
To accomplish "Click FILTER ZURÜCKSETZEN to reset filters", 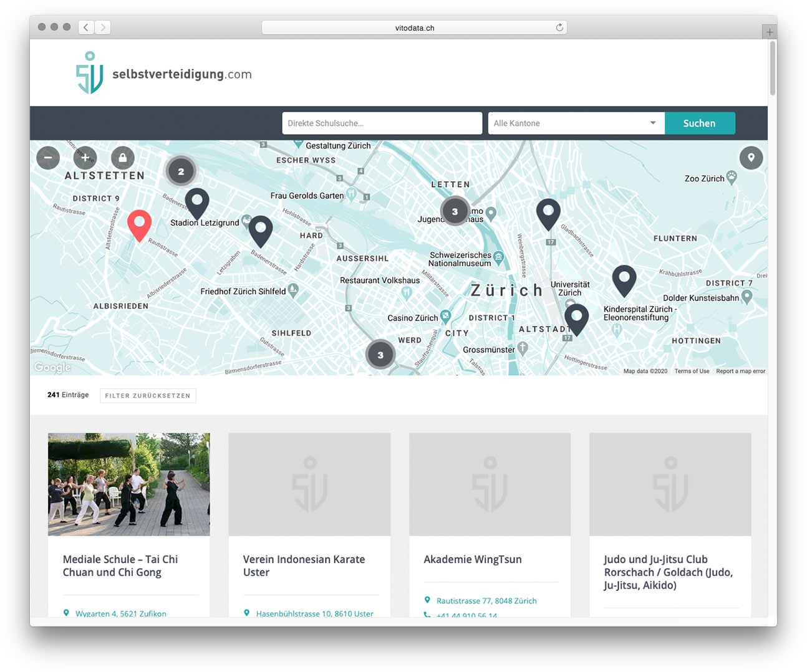I will click(148, 396).
